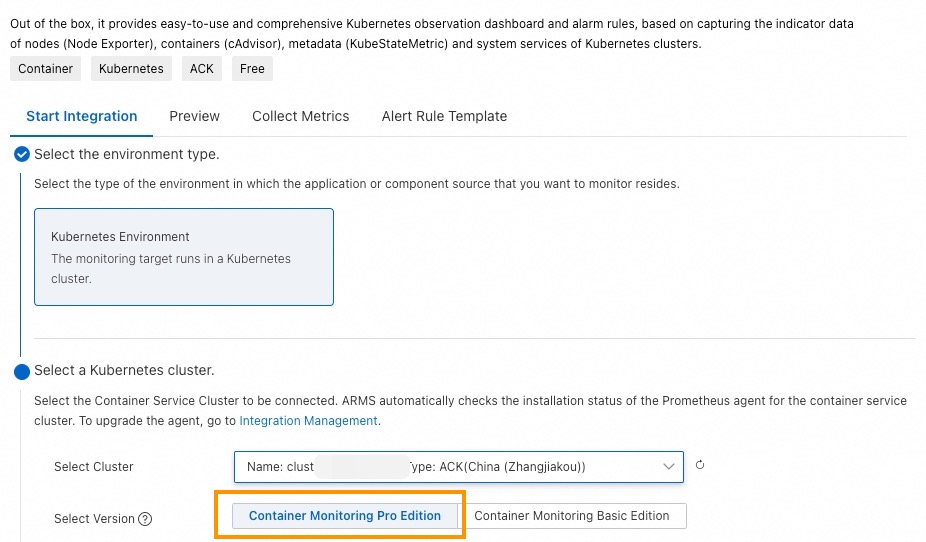The image size is (926, 542).
Task: Click the refresh icon beside cluster dropdown
Action: pos(700,465)
